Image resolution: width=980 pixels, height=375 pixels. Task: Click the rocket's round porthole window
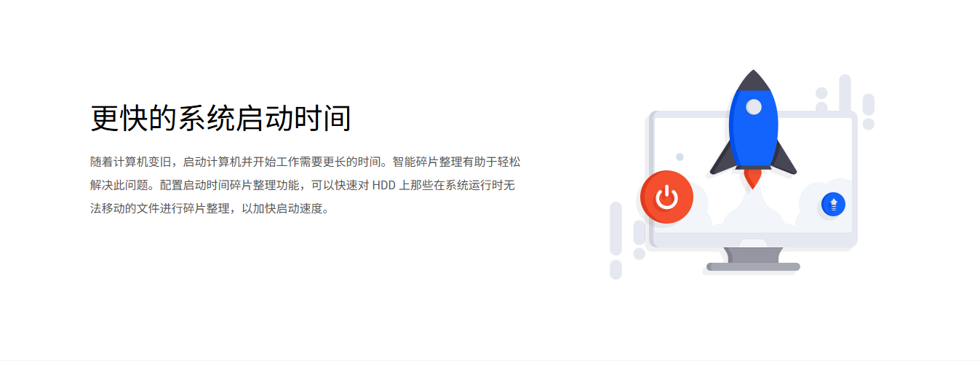click(754, 107)
